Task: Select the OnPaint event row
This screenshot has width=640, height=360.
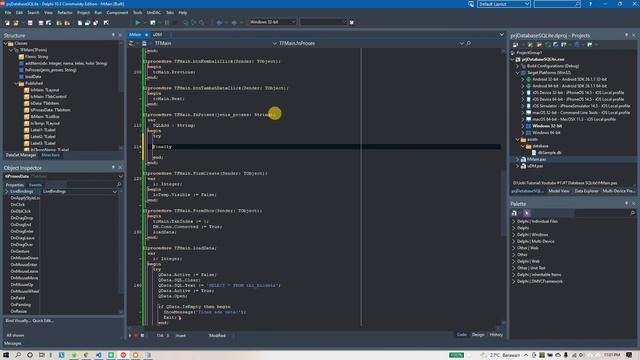Action: point(18,298)
